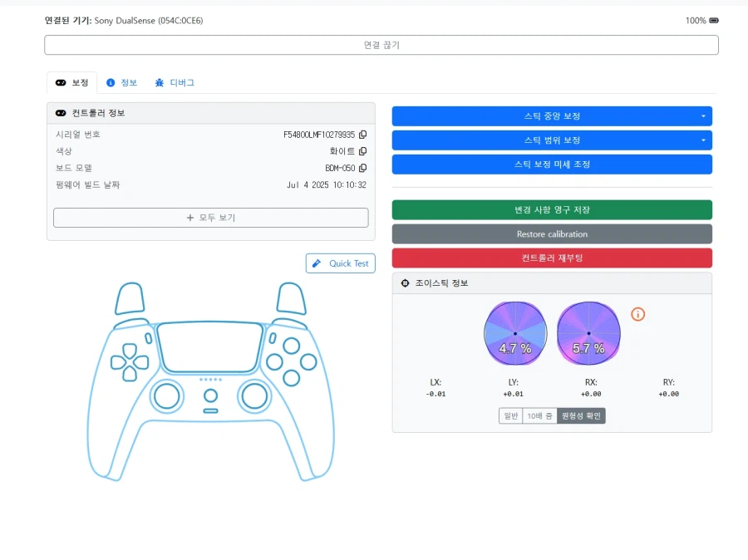Click the left stick circularity circle showing 4.7%

coord(514,333)
